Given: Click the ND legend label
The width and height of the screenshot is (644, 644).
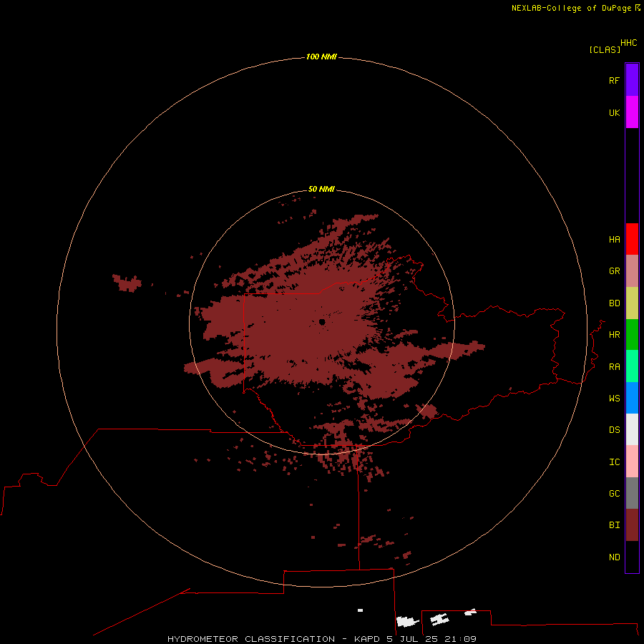Looking at the screenshot, I should tap(614, 557).
